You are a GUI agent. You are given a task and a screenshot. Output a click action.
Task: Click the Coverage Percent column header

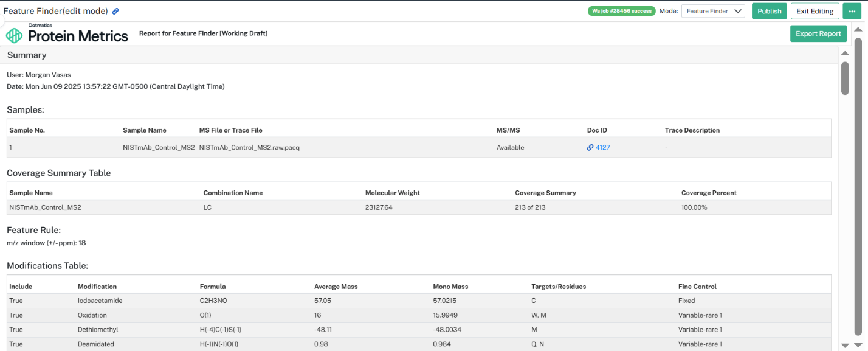point(709,193)
